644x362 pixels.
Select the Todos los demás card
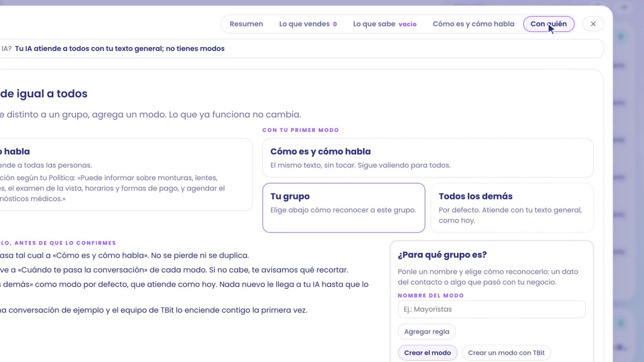pos(512,207)
